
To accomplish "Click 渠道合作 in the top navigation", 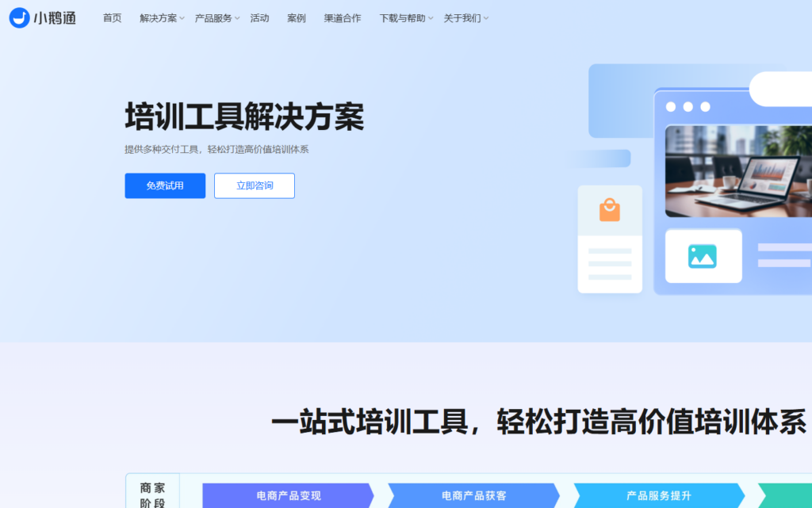I will click(342, 17).
